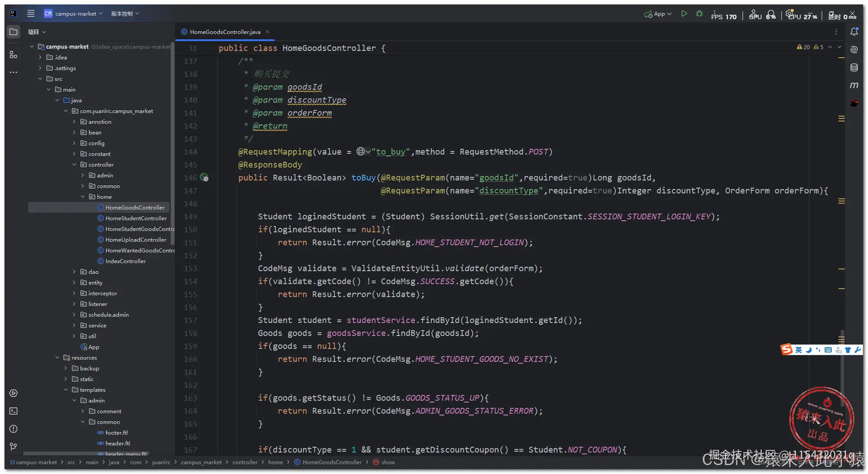The width and height of the screenshot is (868, 474).
Task: Expand the .settings folder
Action: (40, 68)
